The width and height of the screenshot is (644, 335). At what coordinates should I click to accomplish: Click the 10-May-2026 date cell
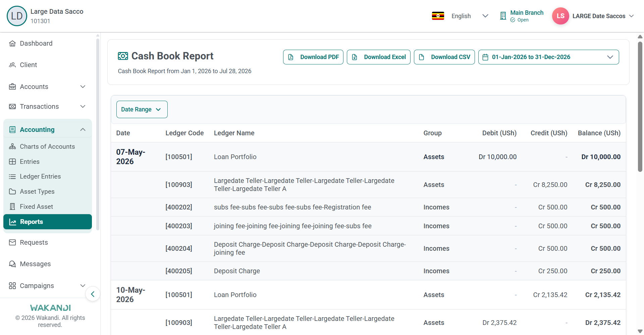pyautogui.click(x=131, y=295)
